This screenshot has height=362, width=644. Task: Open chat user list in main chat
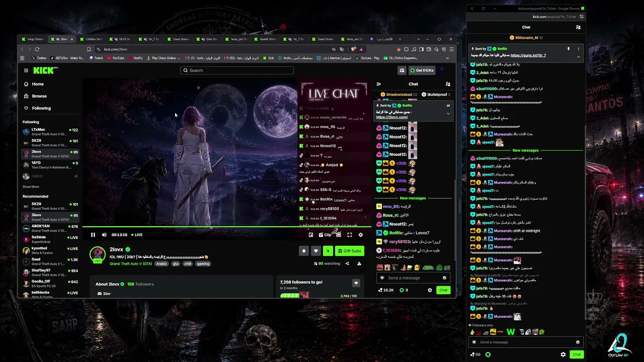click(448, 84)
